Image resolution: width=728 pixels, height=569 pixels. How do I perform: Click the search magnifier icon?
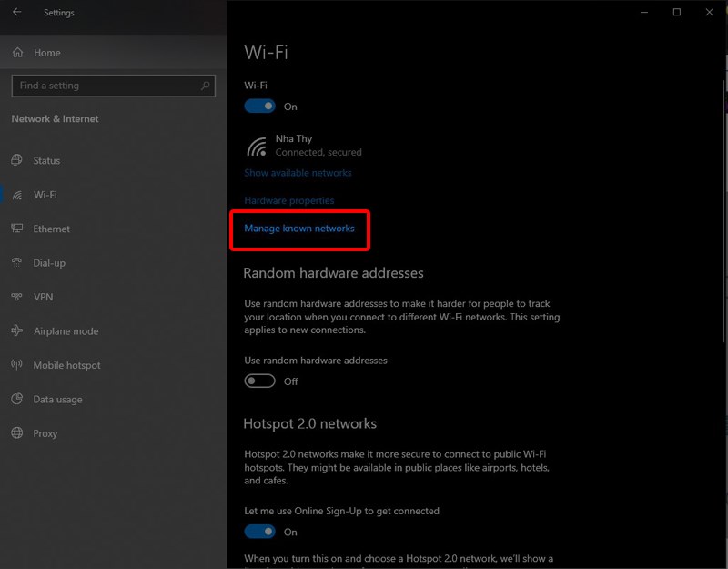206,86
